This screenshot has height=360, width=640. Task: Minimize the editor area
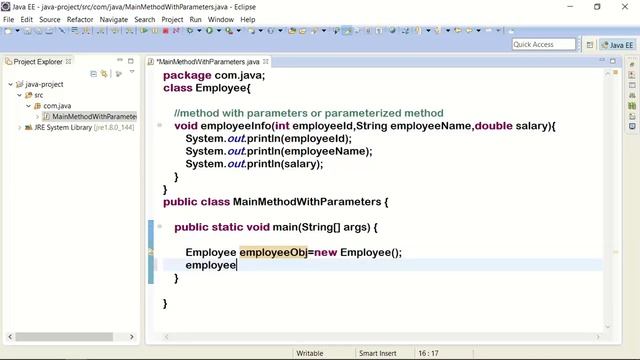click(602, 60)
